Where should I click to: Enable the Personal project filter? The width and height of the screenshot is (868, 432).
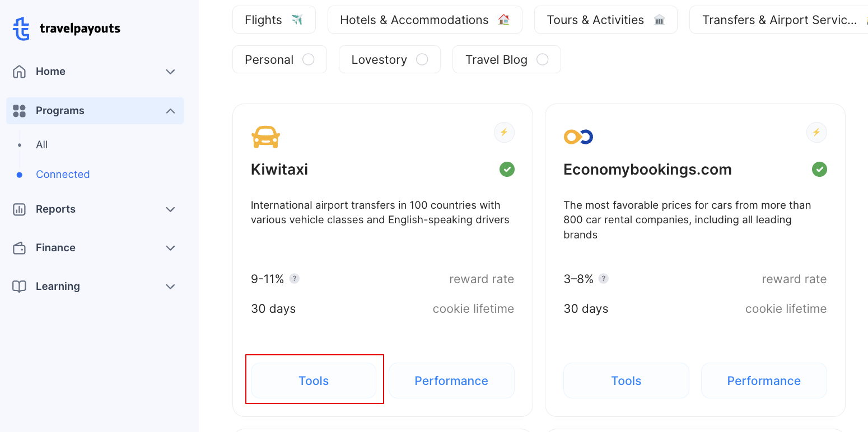point(309,59)
